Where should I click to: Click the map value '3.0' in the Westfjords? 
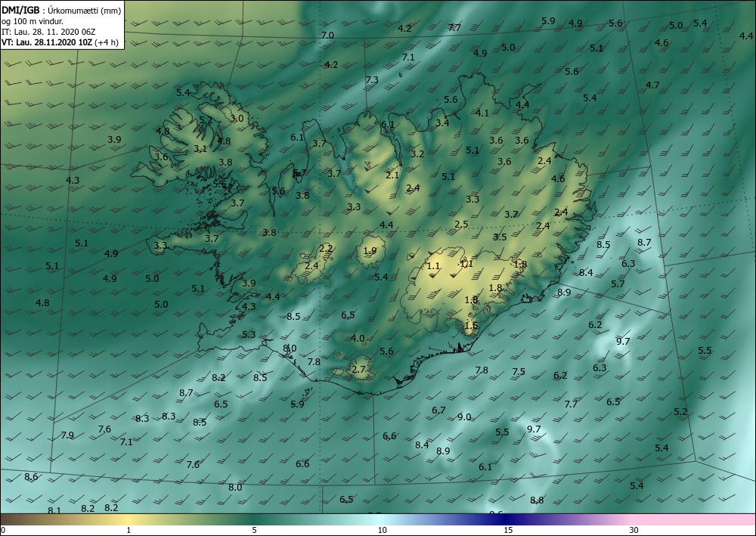(x=237, y=118)
